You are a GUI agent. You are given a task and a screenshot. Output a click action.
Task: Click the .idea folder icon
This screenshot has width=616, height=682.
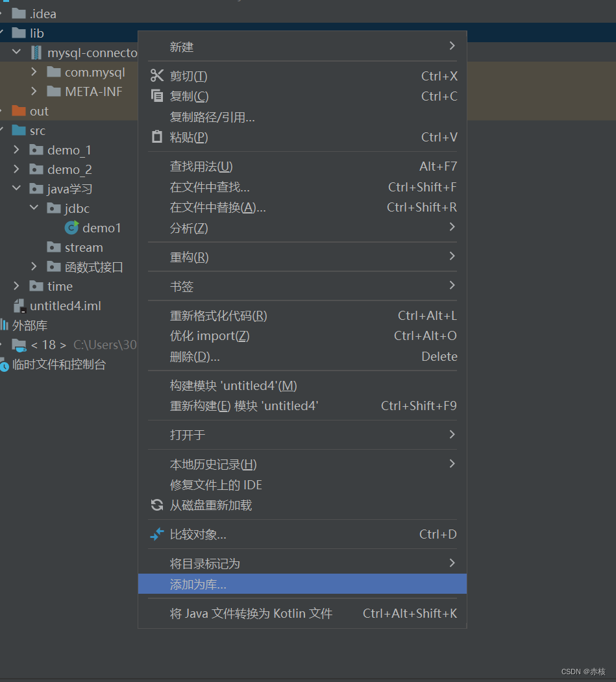pos(19,14)
